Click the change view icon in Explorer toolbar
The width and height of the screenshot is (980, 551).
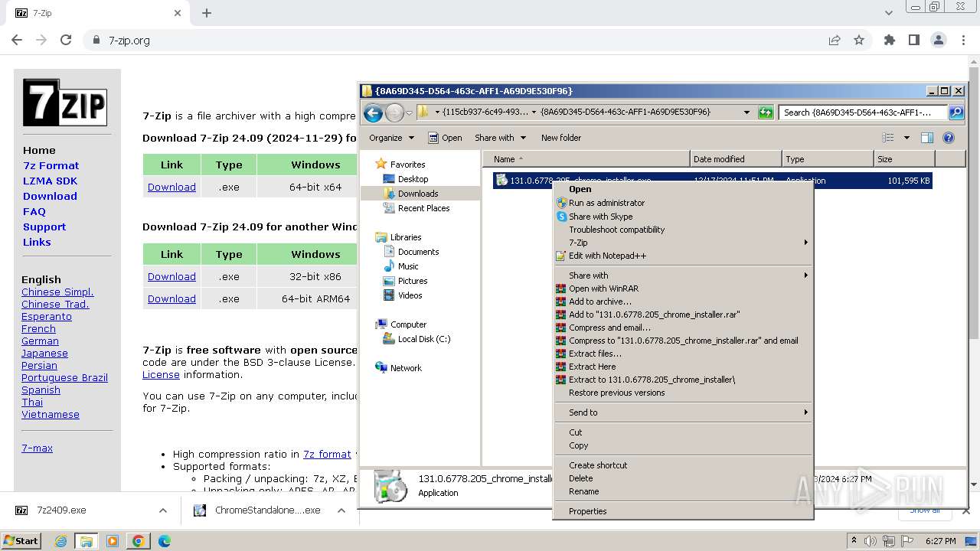(888, 138)
